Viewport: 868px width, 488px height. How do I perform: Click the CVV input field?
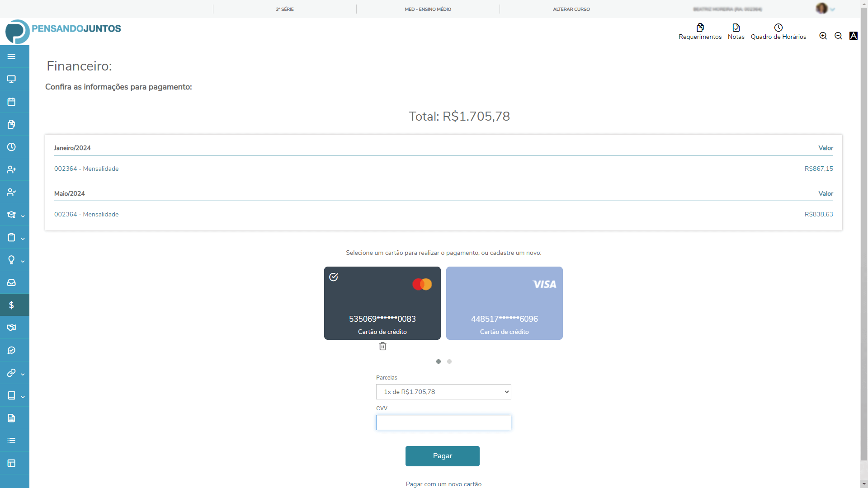tap(443, 422)
